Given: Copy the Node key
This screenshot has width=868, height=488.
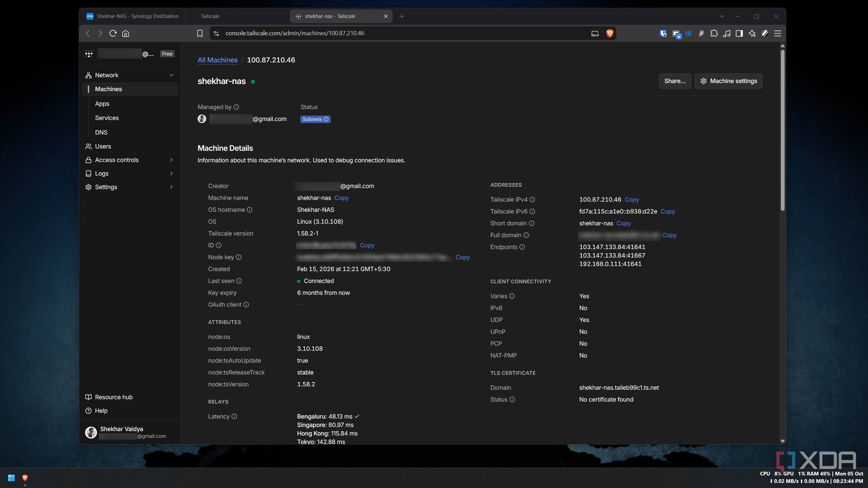Looking at the screenshot, I should (x=462, y=257).
